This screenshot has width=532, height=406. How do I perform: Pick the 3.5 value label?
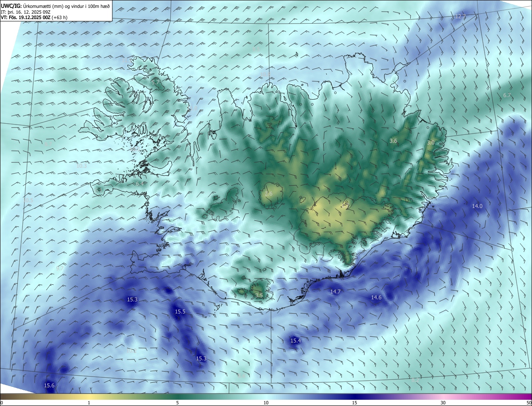point(259,296)
